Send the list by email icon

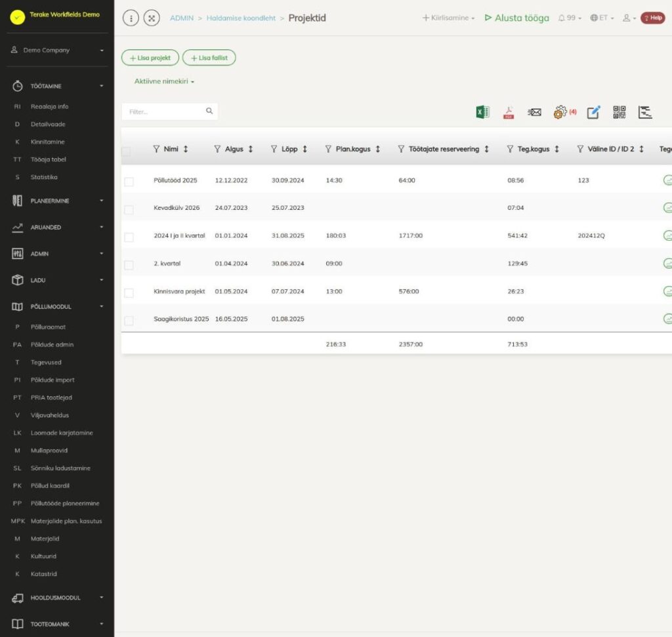click(x=534, y=112)
